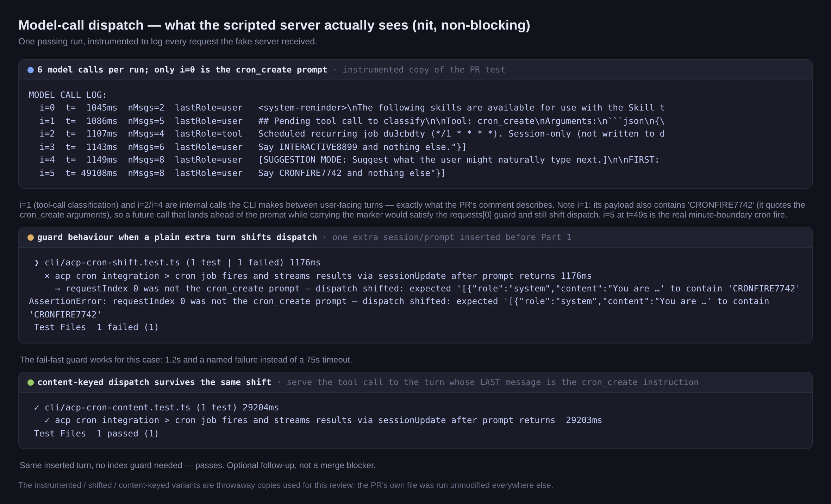The image size is (831, 504).
Task: Click the i=0 log row with system-reminder
Action: click(x=352, y=108)
